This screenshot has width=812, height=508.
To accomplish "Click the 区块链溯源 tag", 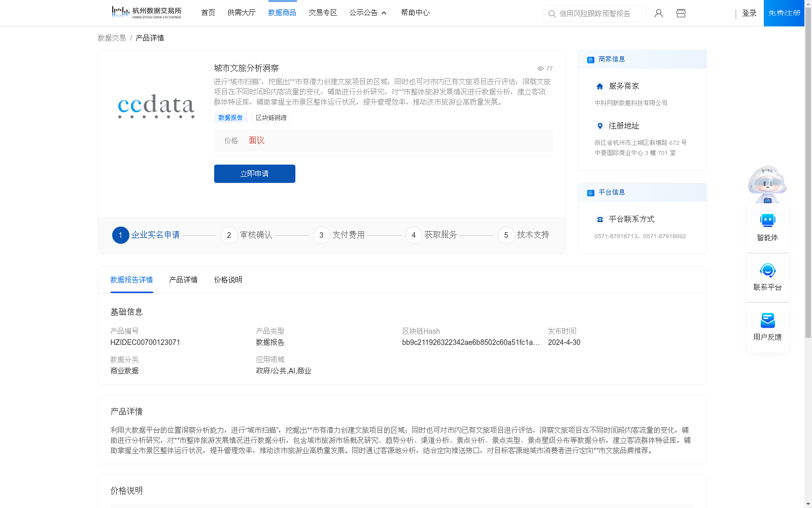I will (x=271, y=118).
